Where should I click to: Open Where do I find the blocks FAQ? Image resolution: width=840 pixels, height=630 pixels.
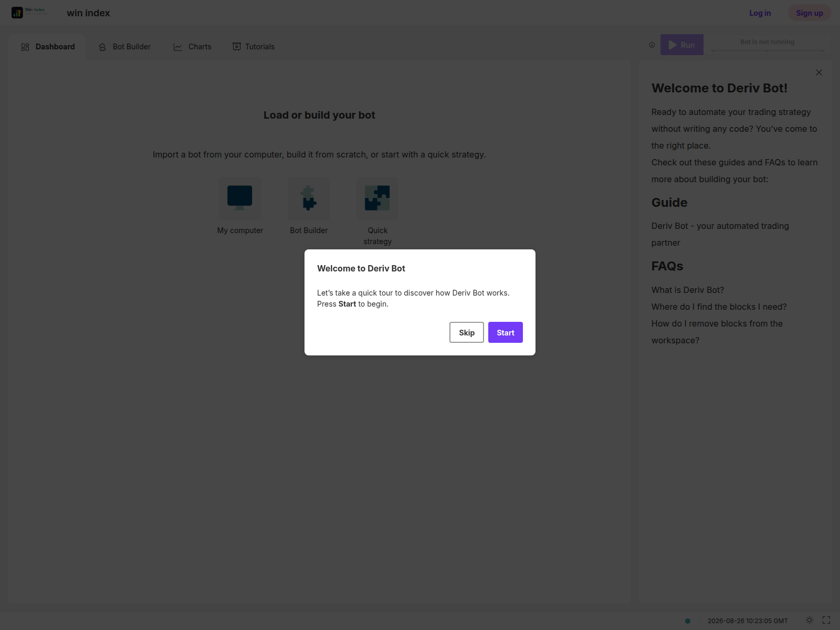point(719,307)
